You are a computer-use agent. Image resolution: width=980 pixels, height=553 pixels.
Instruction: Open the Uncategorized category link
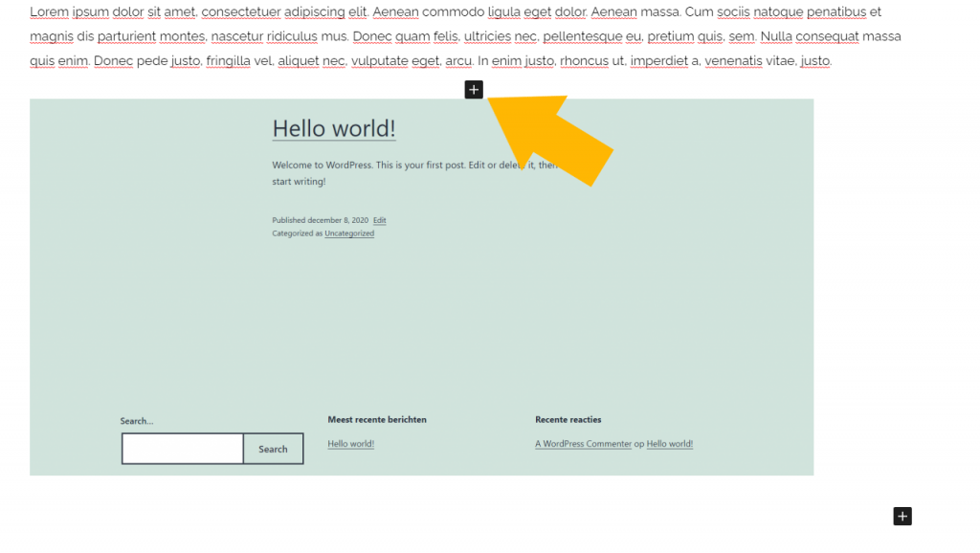(x=349, y=233)
